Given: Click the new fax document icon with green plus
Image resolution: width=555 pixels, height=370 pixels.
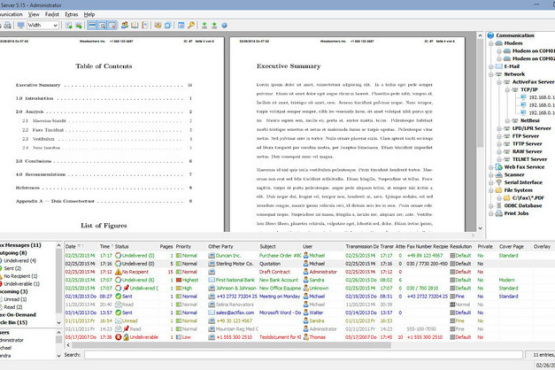Looking at the screenshot, I should (69, 25).
